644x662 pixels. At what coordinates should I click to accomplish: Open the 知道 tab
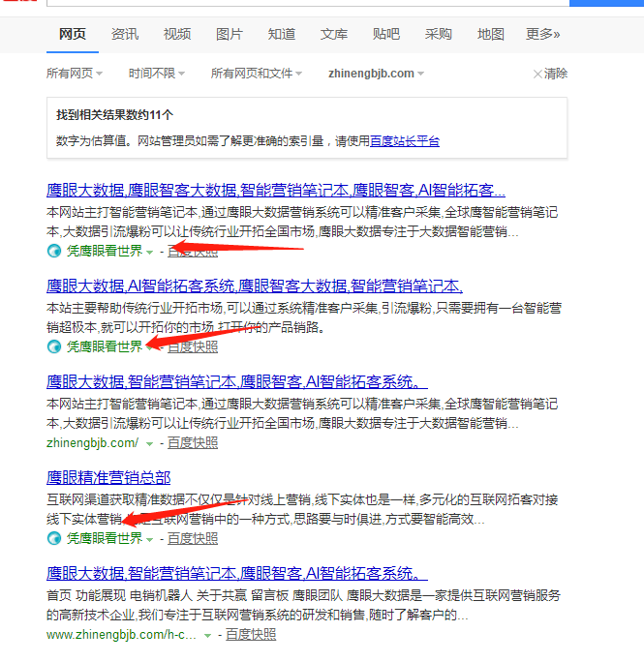pos(282,34)
